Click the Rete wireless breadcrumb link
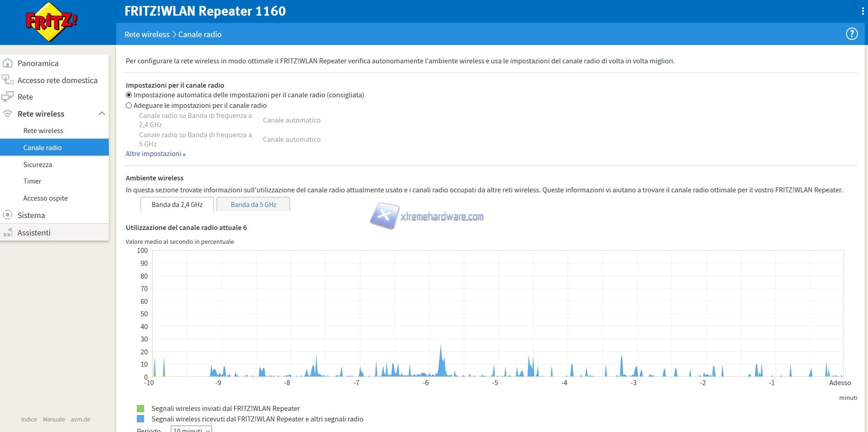Viewport: 868px width, 432px height. pyautogui.click(x=147, y=34)
